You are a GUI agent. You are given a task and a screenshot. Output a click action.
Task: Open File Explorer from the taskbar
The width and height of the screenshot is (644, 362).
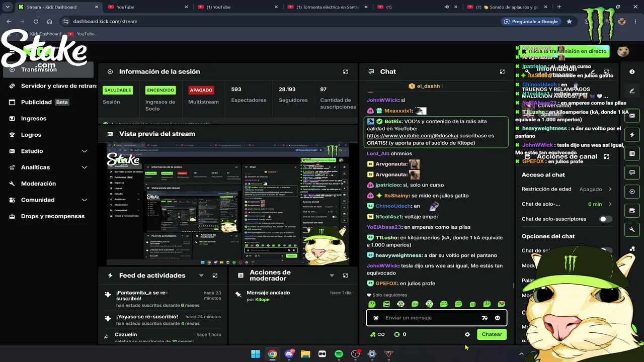pos(305,354)
